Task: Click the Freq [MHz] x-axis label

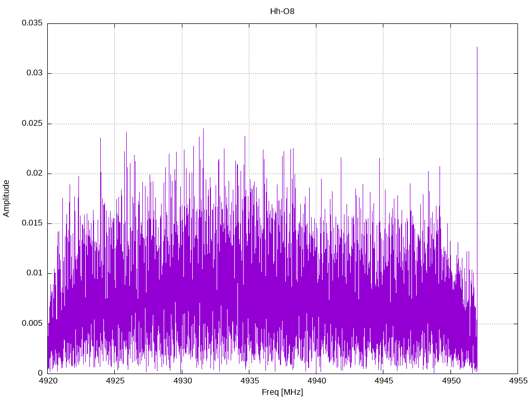Action: coord(282,392)
